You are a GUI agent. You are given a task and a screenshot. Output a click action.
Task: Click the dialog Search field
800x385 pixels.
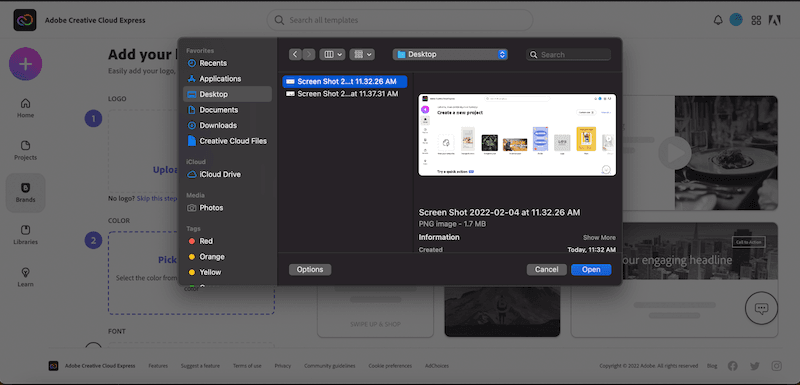pyautogui.click(x=568, y=55)
